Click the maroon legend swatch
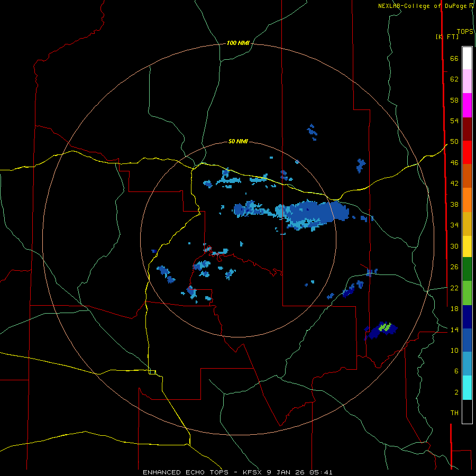 pyautogui.click(x=467, y=129)
